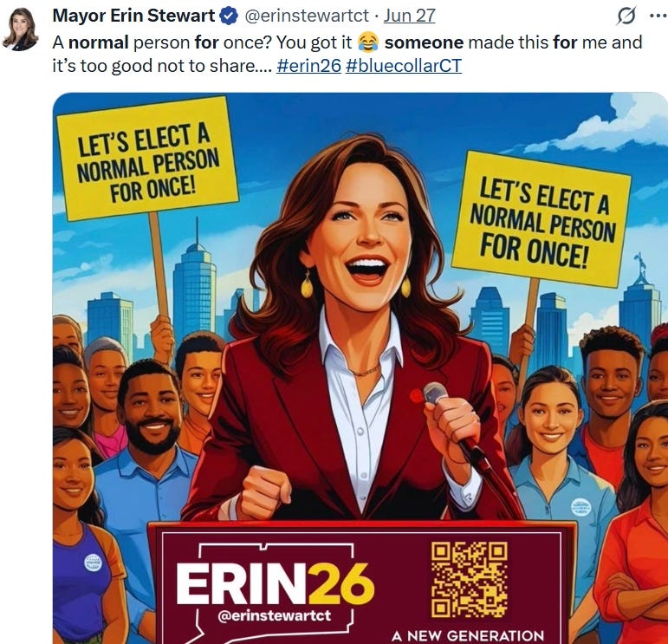Viewport: 668px width, 644px height.
Task: Click the tweet body text
Action: [x=347, y=54]
